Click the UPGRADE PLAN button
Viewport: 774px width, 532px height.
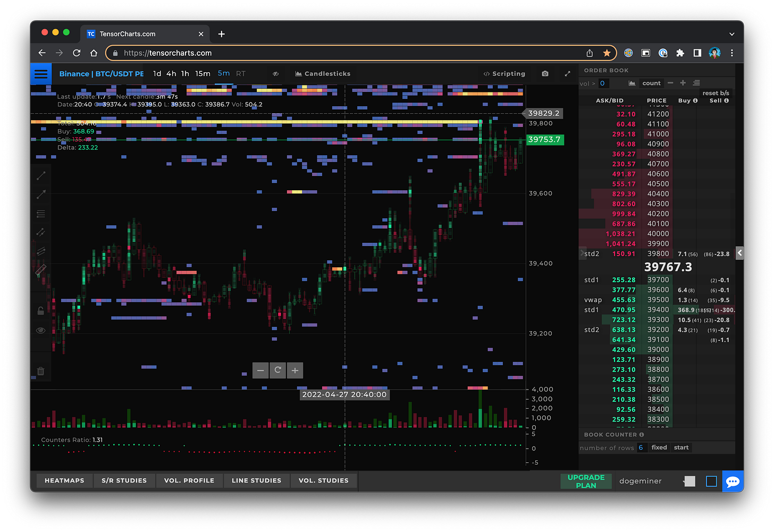(586, 481)
